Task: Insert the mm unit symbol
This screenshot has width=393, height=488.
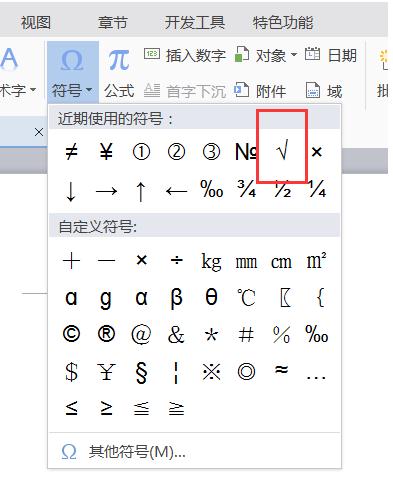Action: pos(246,262)
